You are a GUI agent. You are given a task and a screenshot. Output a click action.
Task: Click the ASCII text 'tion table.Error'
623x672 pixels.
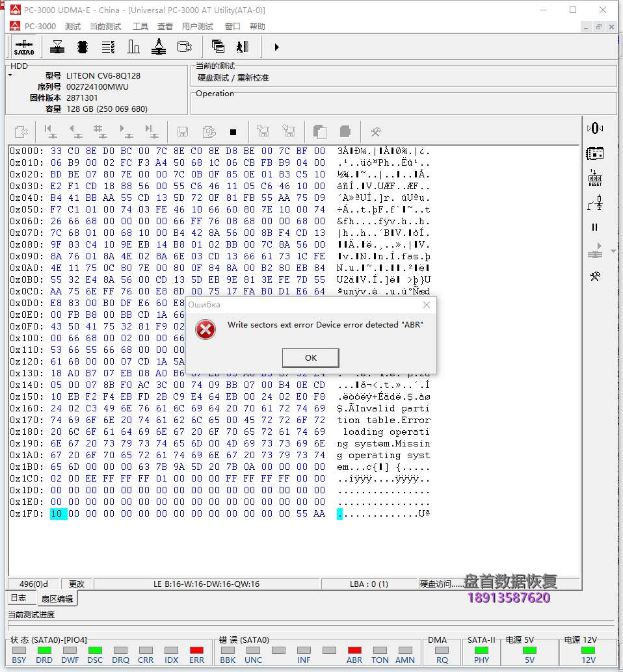(383, 420)
